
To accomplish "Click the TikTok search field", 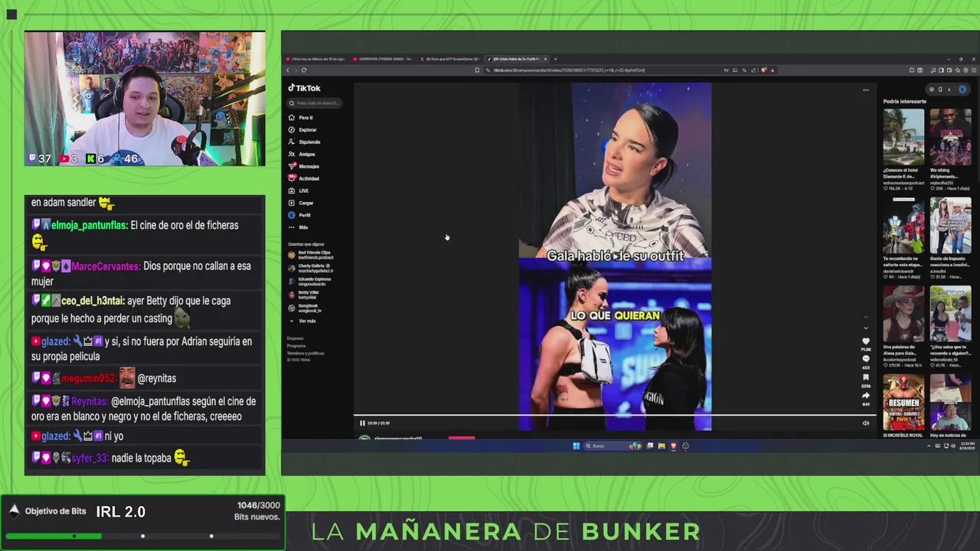I will (x=314, y=103).
